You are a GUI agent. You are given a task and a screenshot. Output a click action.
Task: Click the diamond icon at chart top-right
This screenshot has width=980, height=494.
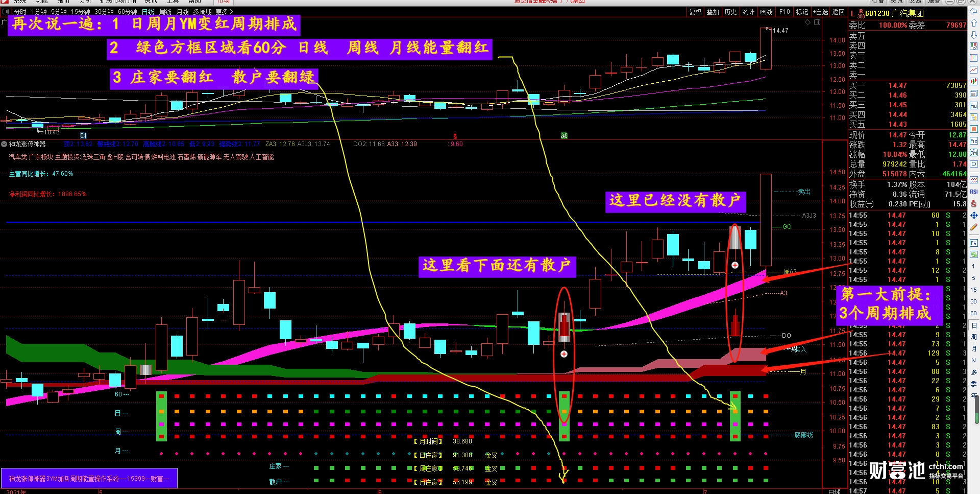click(x=807, y=22)
